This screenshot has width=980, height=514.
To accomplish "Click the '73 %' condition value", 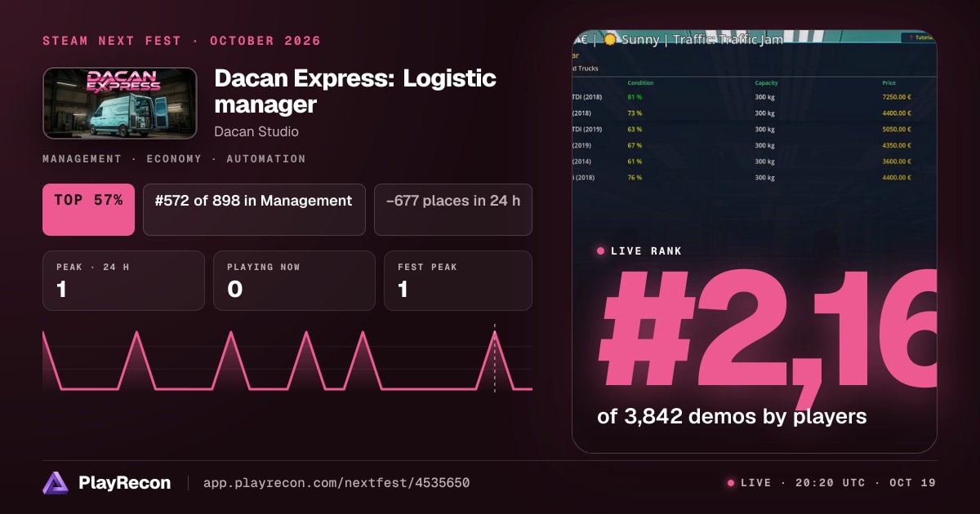I will tap(635, 114).
